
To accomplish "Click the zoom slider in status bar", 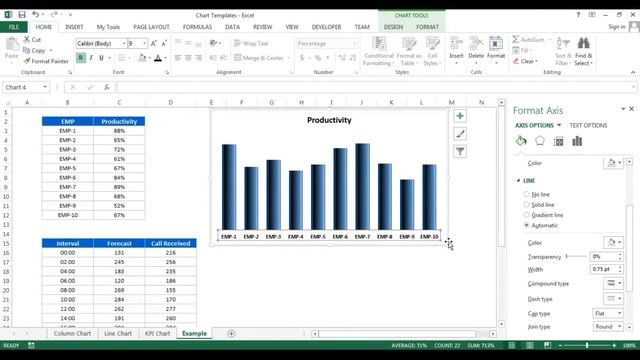I will [x=587, y=345].
